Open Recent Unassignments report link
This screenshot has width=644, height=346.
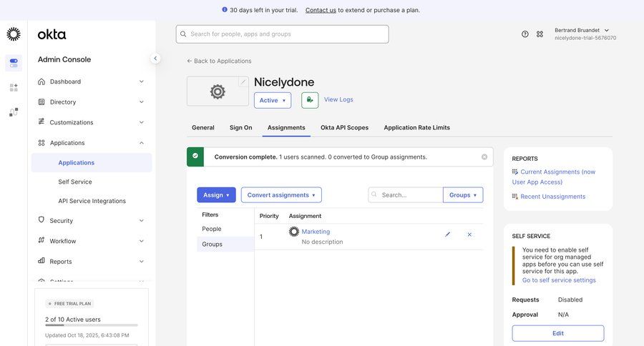click(x=553, y=196)
